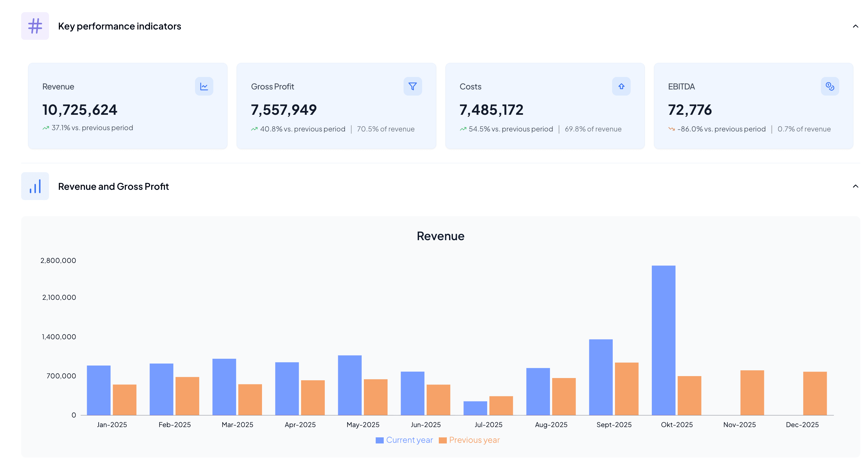Open the filter icon on the Gross Profit card
This screenshot has width=868, height=463.
tap(413, 86)
